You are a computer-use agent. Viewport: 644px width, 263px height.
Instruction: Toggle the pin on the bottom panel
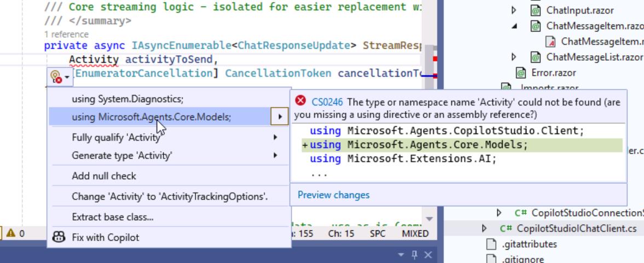(x=414, y=255)
